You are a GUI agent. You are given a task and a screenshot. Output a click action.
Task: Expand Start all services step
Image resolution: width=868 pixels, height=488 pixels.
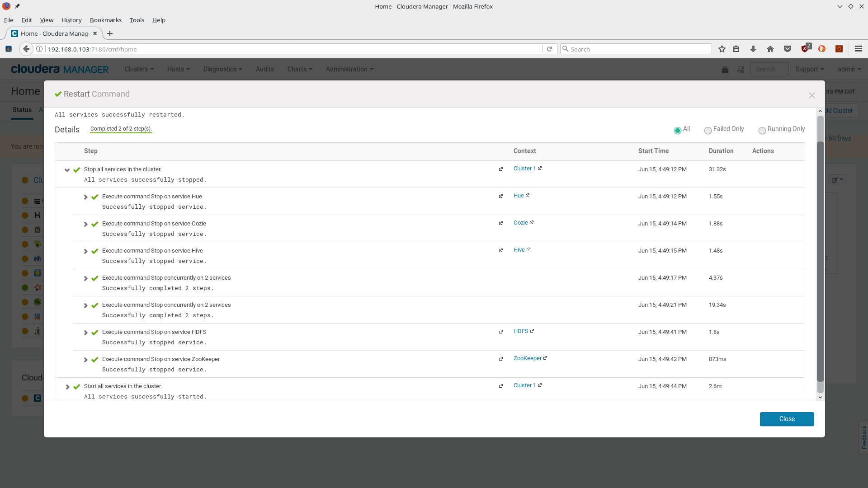tap(67, 387)
